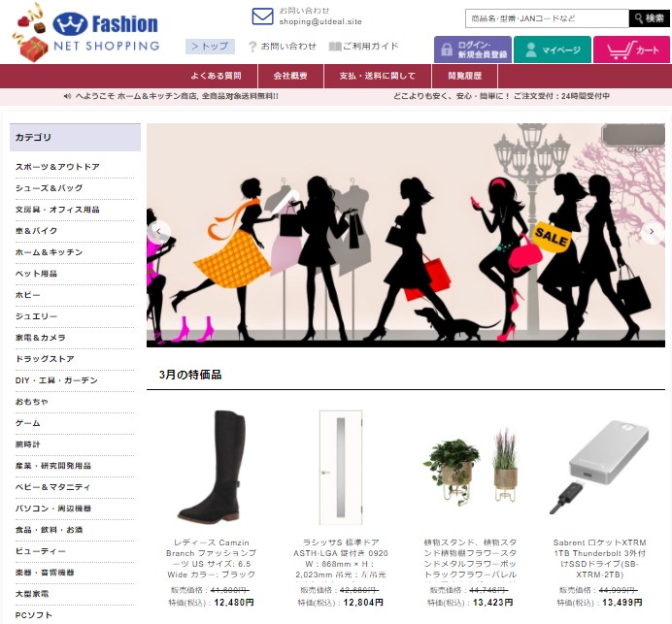Select DIY・工具・ガーデン category

coord(56,380)
